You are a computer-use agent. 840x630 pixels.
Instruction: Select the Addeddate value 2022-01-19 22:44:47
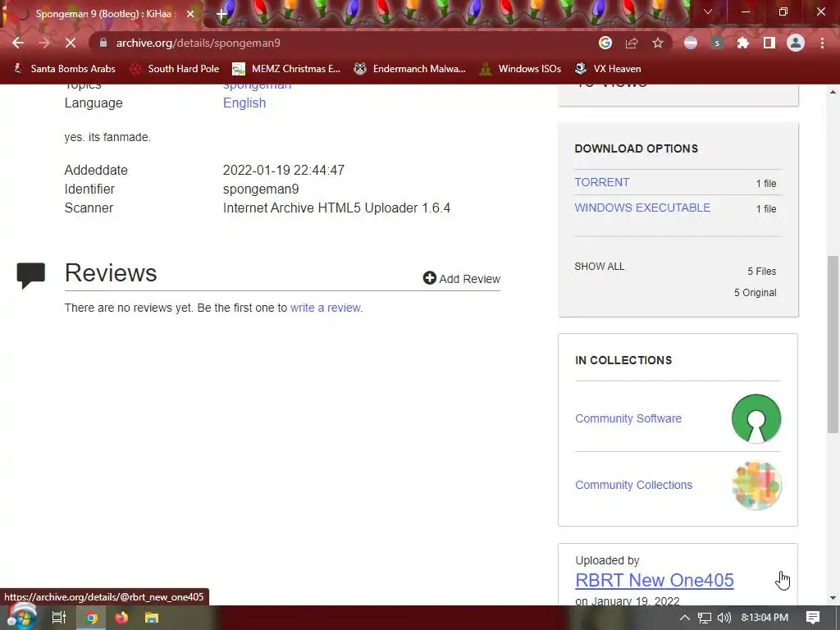point(283,171)
